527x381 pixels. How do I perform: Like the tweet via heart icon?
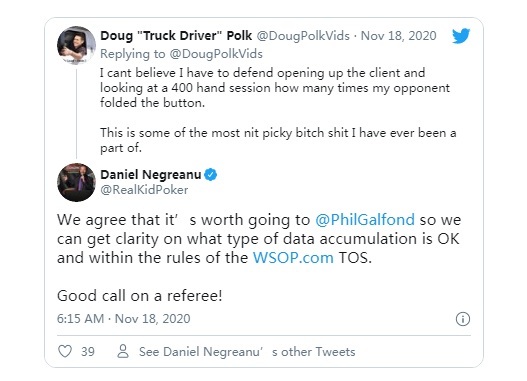tap(65, 351)
